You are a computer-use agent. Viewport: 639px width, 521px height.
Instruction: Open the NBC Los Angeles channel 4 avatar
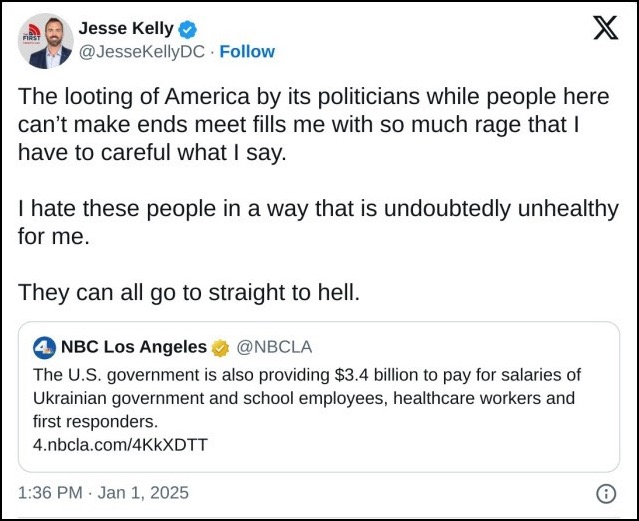(x=44, y=348)
